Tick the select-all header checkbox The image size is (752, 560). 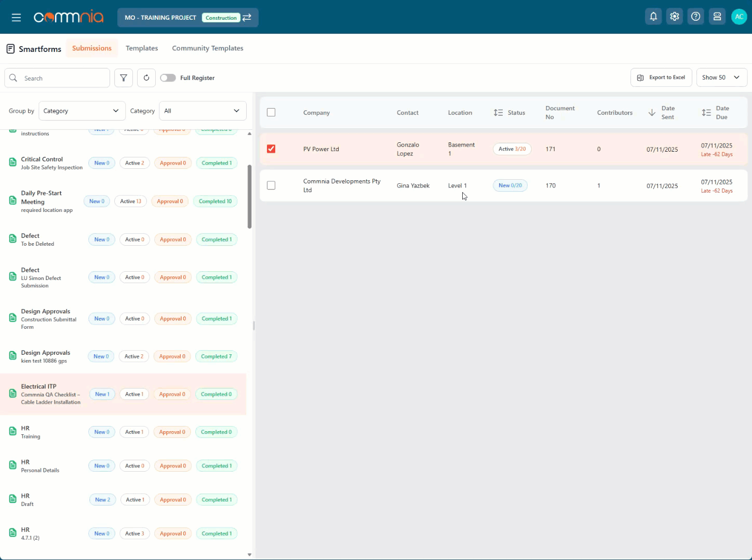pos(271,113)
